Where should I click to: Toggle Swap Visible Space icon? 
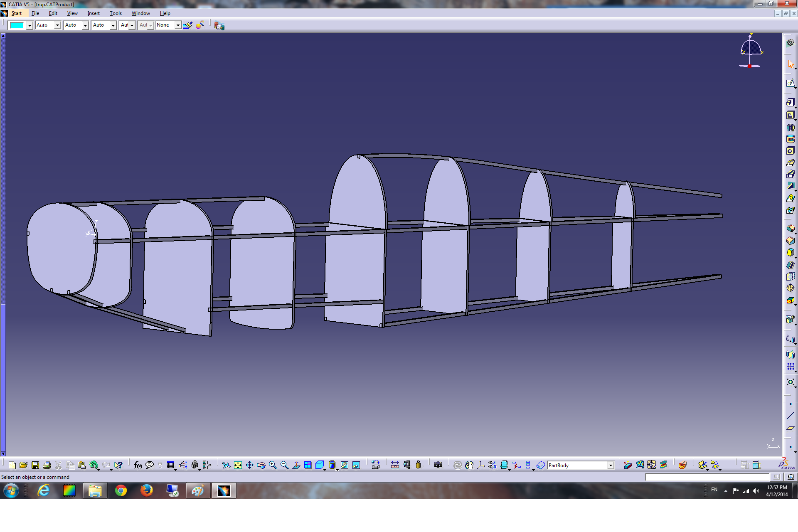[356, 465]
